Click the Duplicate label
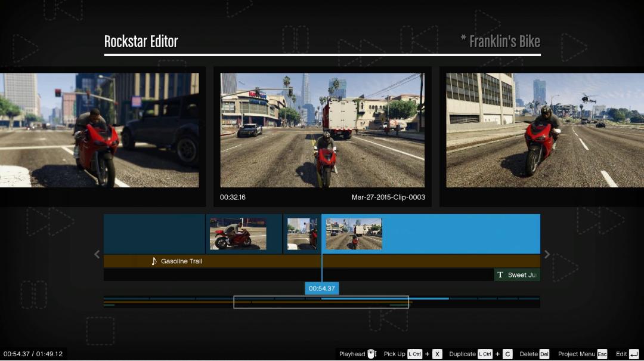This screenshot has height=361, width=644. pyautogui.click(x=462, y=354)
